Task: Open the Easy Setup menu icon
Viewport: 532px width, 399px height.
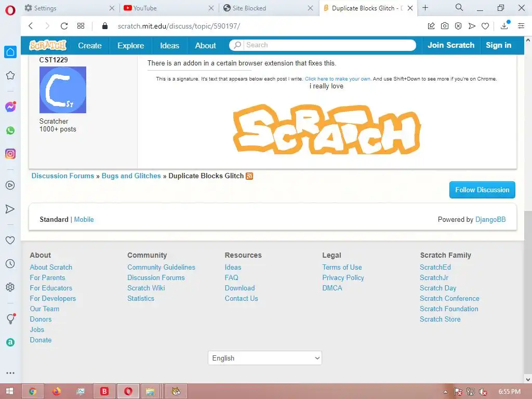Action: pyautogui.click(x=521, y=26)
